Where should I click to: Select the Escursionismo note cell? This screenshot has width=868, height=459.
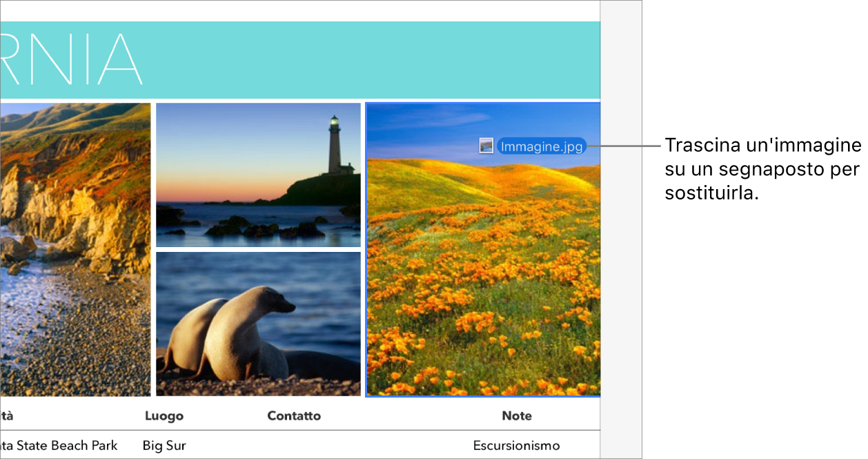pyautogui.click(x=516, y=445)
